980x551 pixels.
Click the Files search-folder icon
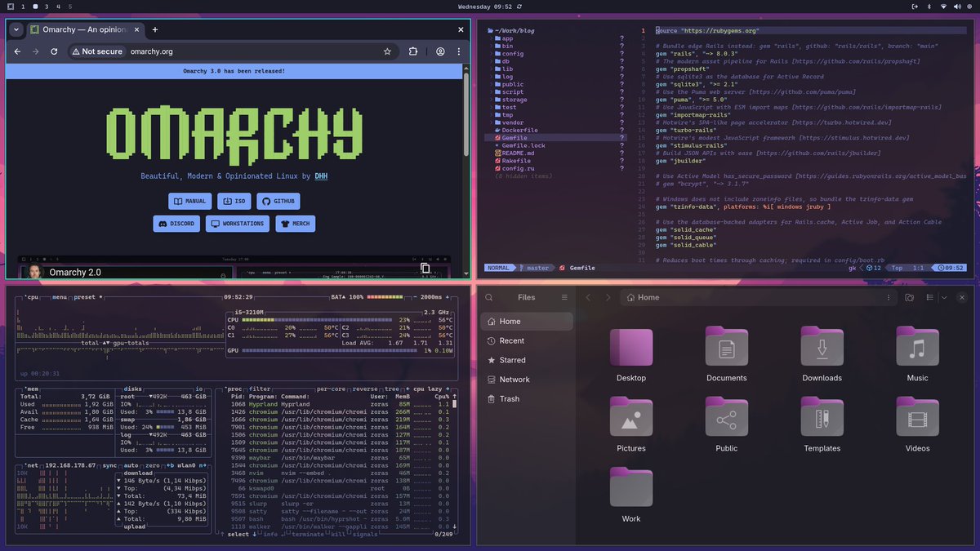pos(909,297)
